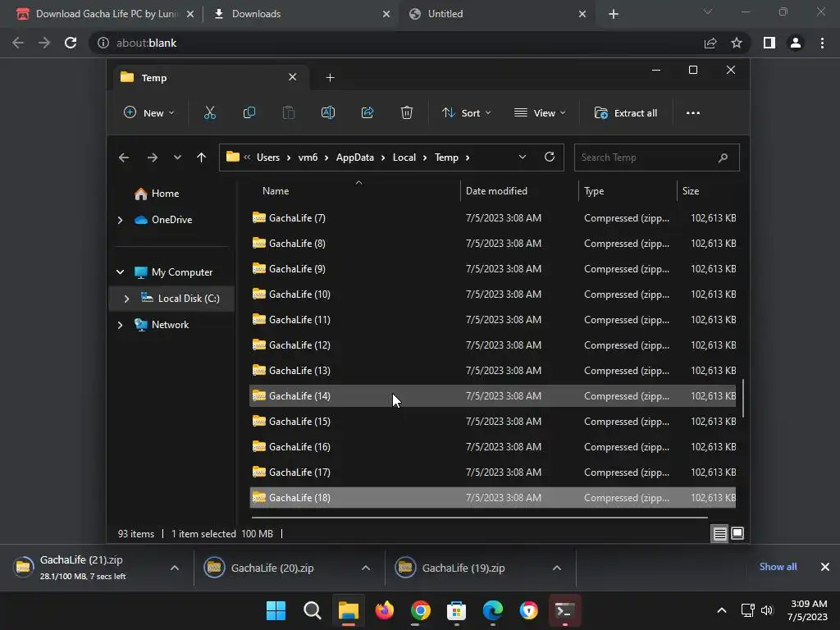Open Windows Start menu
Image resolution: width=840 pixels, height=630 pixels.
coord(276,610)
